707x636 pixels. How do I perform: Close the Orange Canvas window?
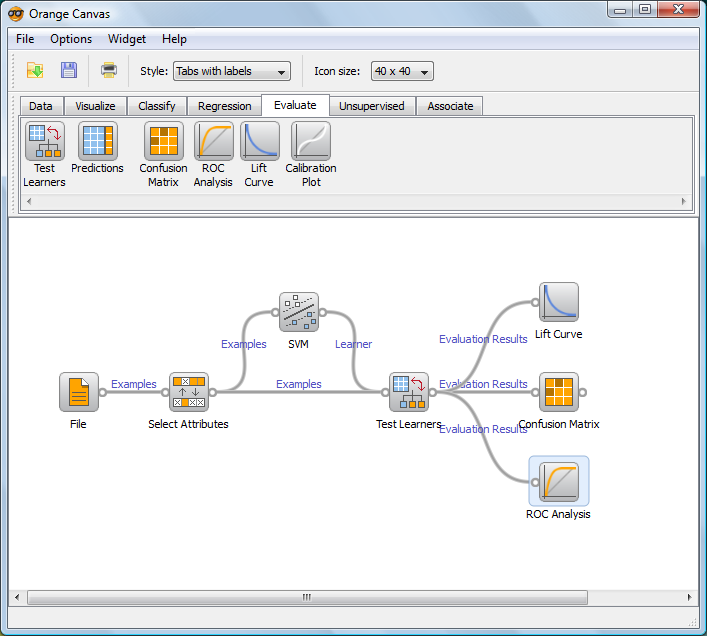678,10
